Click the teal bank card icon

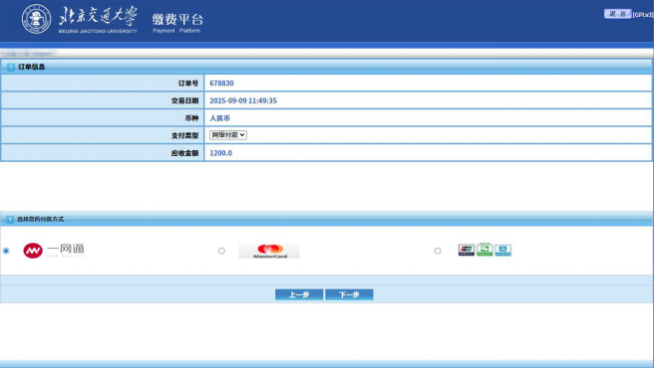pyautogui.click(x=503, y=250)
